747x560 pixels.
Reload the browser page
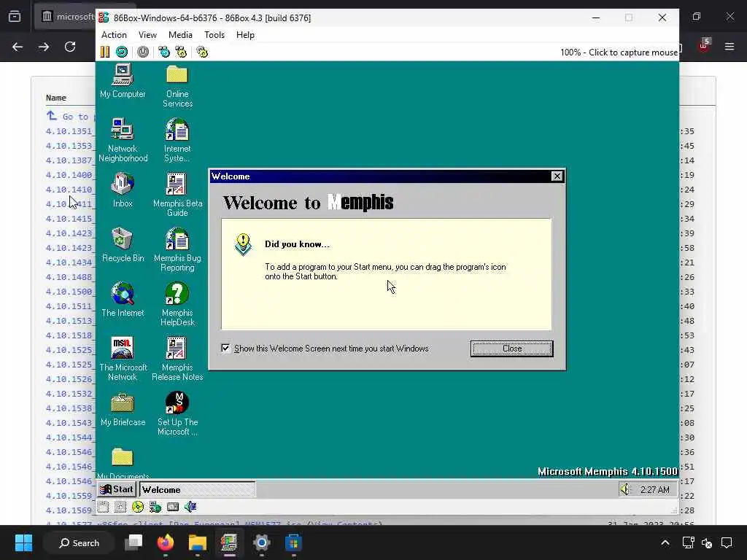70,47
